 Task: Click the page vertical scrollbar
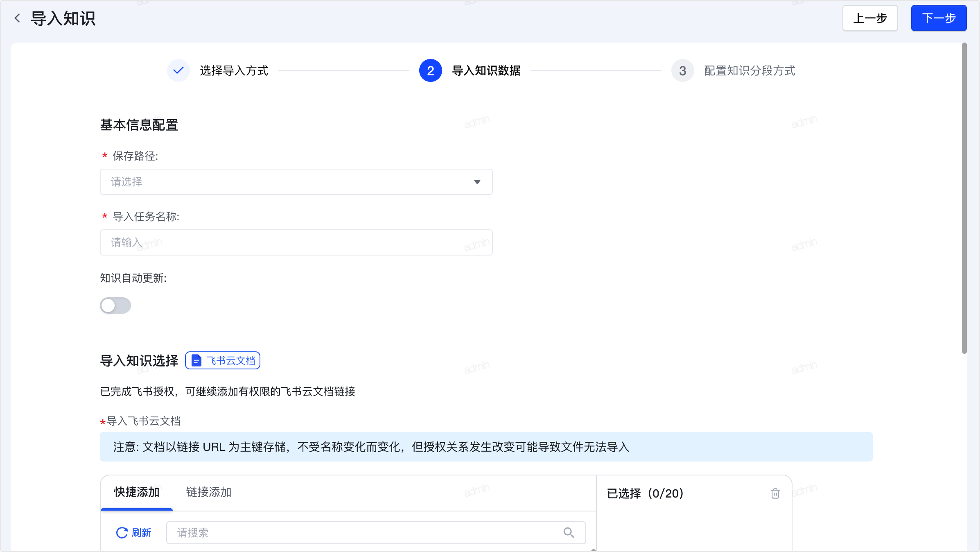(964, 198)
